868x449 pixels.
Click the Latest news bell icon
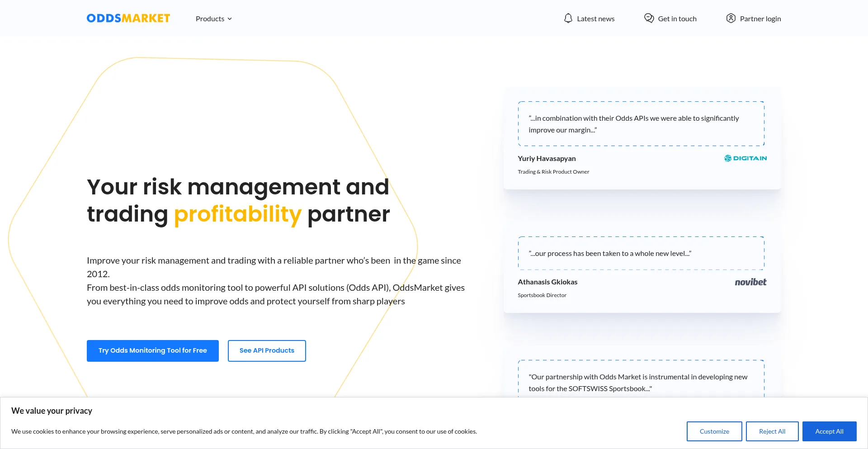568,19
